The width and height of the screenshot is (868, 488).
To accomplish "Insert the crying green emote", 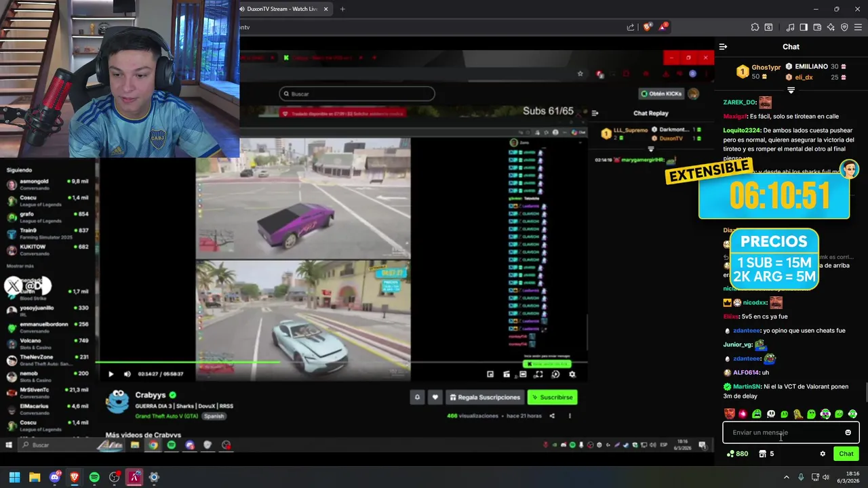I will 757,414.
